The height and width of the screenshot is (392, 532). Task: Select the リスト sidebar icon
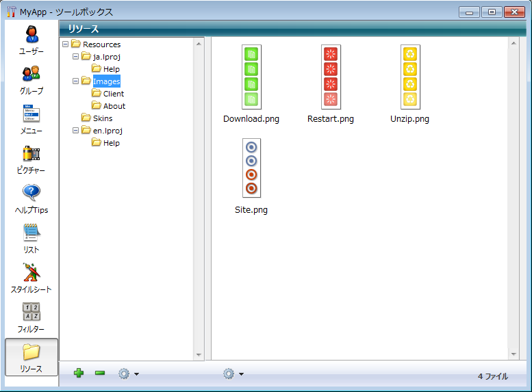[31, 238]
